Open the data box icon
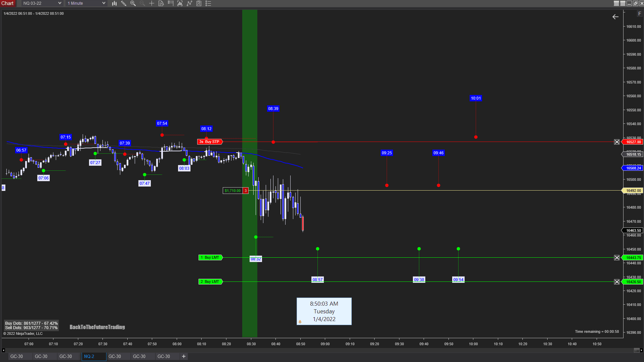This screenshot has height=362, width=644. pos(161,3)
